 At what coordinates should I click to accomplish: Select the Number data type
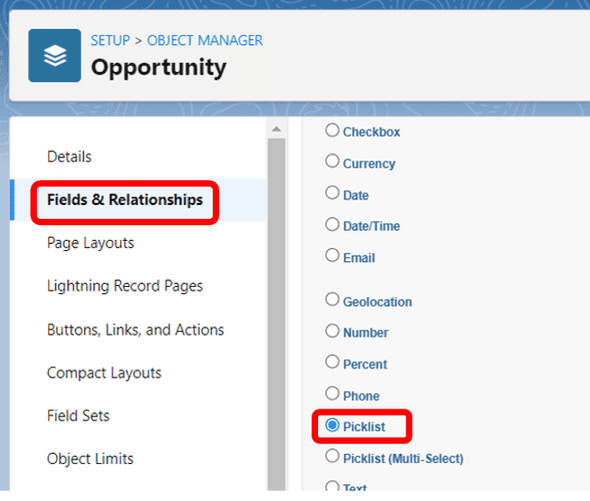pos(332,331)
